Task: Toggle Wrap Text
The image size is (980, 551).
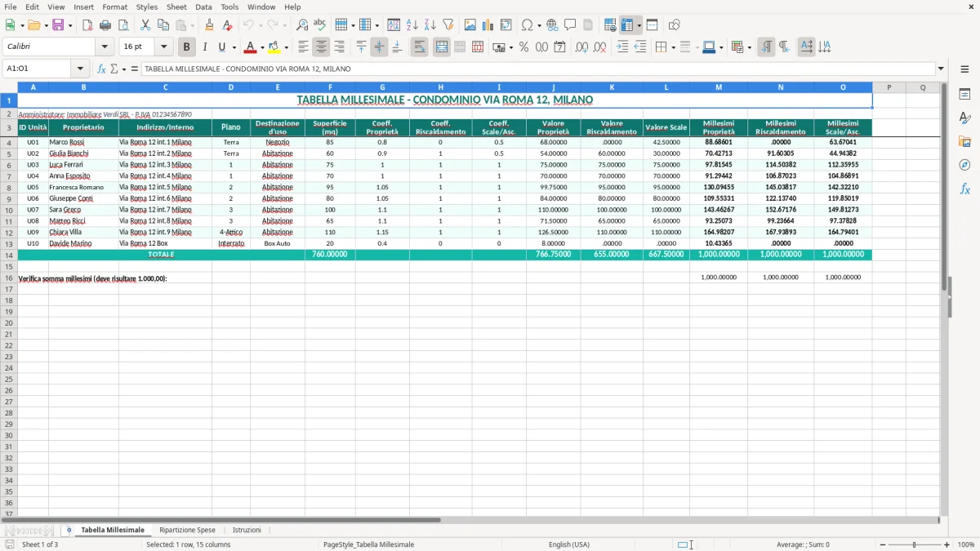Action: [420, 47]
